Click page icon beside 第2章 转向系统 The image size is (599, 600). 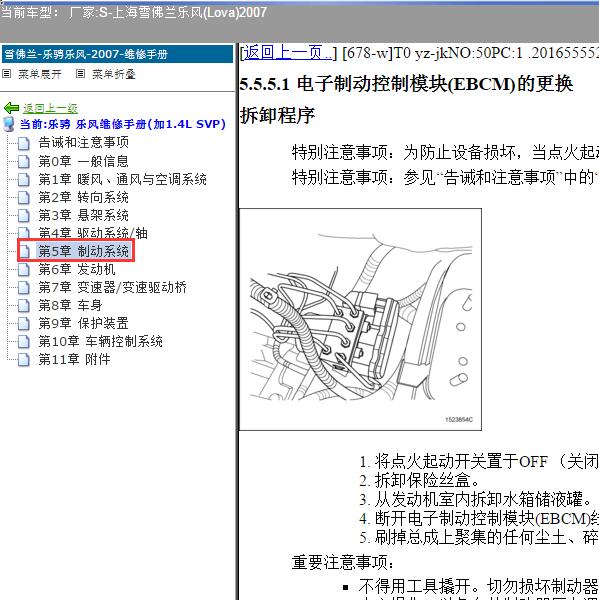[x=23, y=198]
